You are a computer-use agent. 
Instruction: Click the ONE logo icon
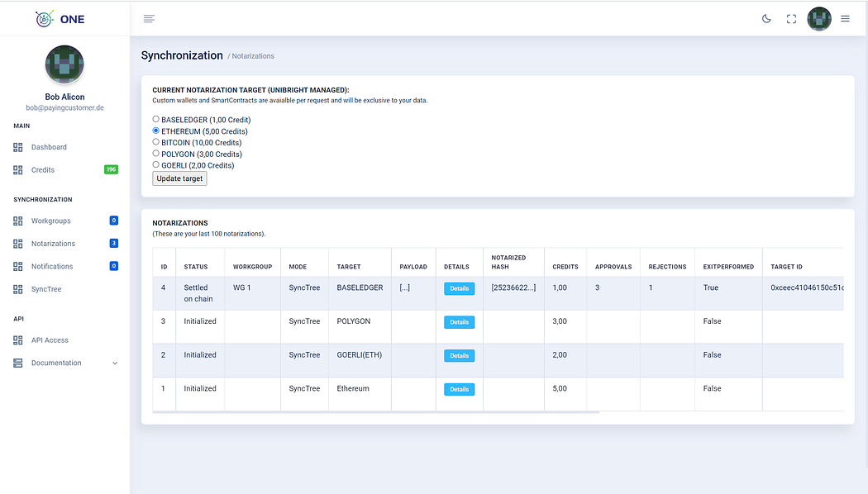(45, 19)
